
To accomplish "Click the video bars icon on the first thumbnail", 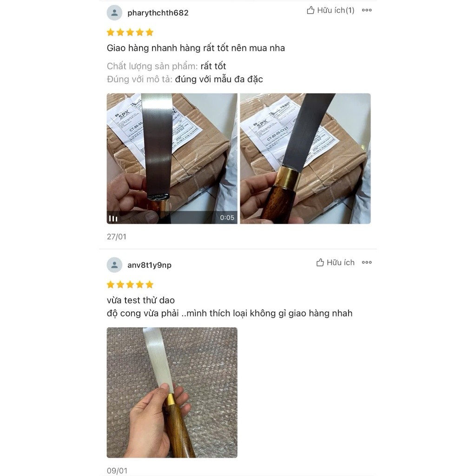I will pyautogui.click(x=113, y=218).
